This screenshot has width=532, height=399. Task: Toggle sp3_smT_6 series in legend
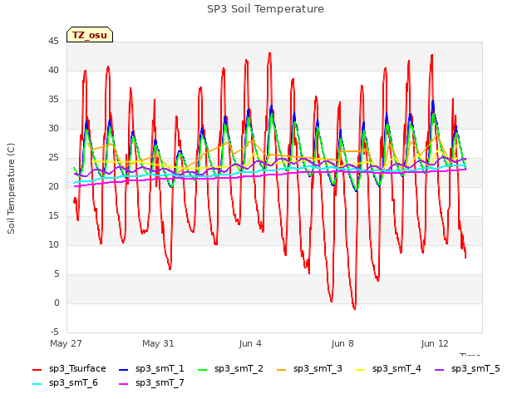pyautogui.click(x=65, y=382)
